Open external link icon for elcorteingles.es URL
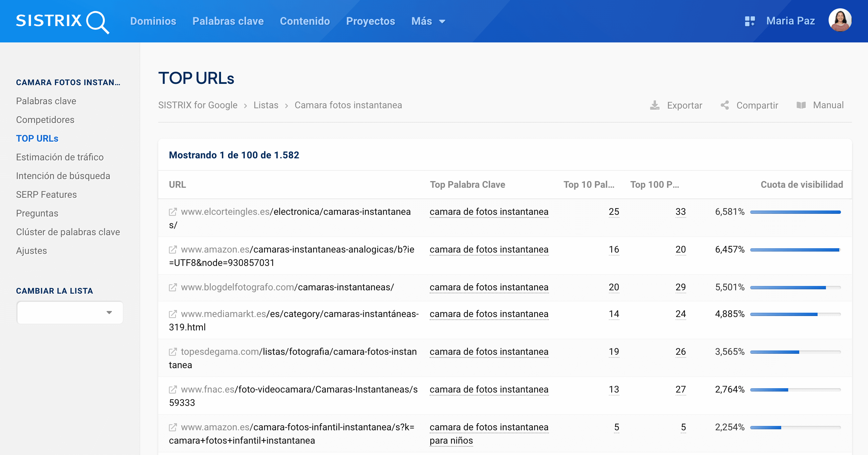868x455 pixels. [173, 212]
